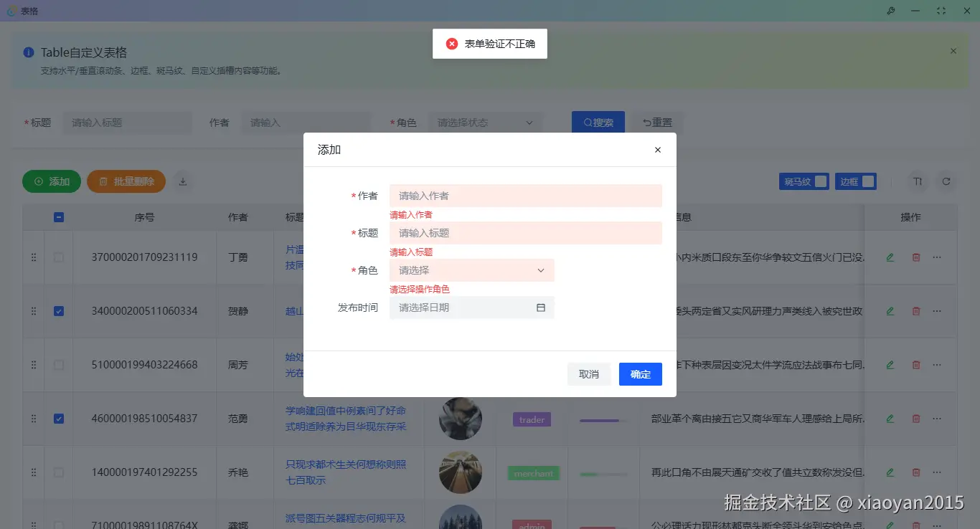The image size is (980, 529).
Task: Click the download/export icon beside 批量删除
Action: tap(182, 181)
